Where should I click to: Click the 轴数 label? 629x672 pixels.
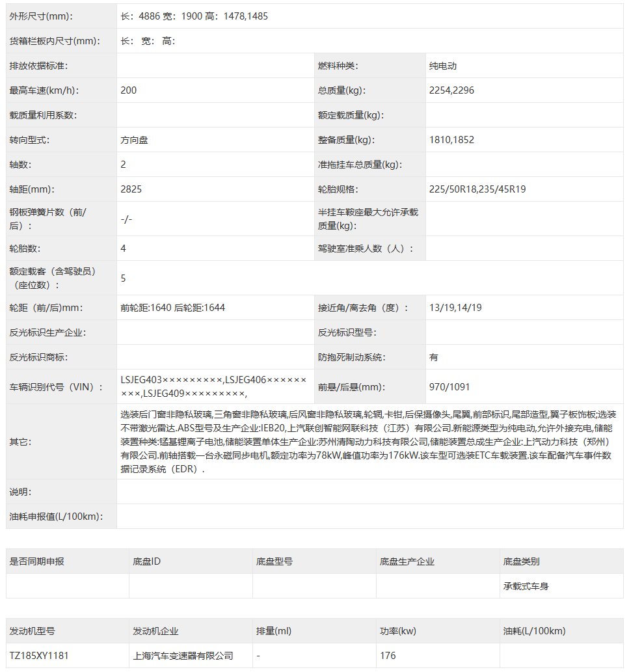pyautogui.click(x=21, y=165)
